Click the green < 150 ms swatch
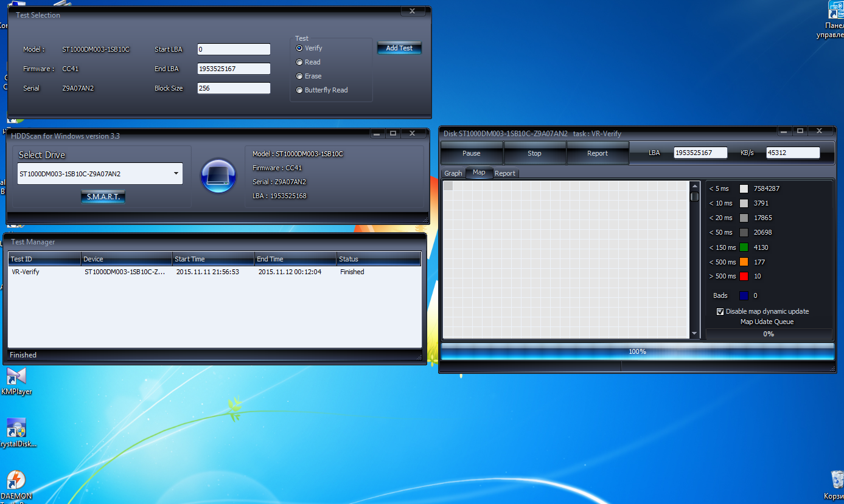The height and width of the screenshot is (504, 844). [x=744, y=247]
